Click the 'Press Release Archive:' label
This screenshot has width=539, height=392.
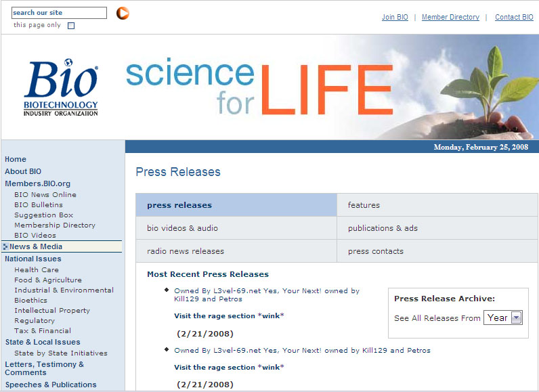click(x=444, y=299)
